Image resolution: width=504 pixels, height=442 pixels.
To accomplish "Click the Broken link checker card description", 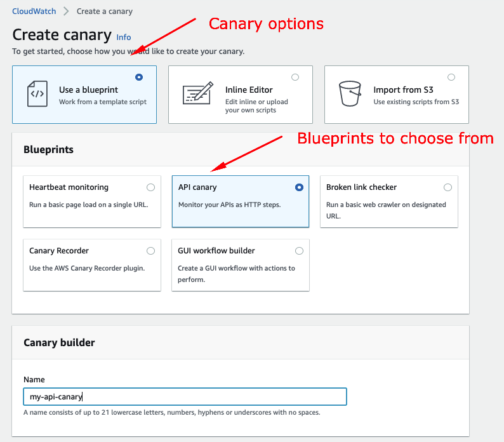I will coord(386,210).
